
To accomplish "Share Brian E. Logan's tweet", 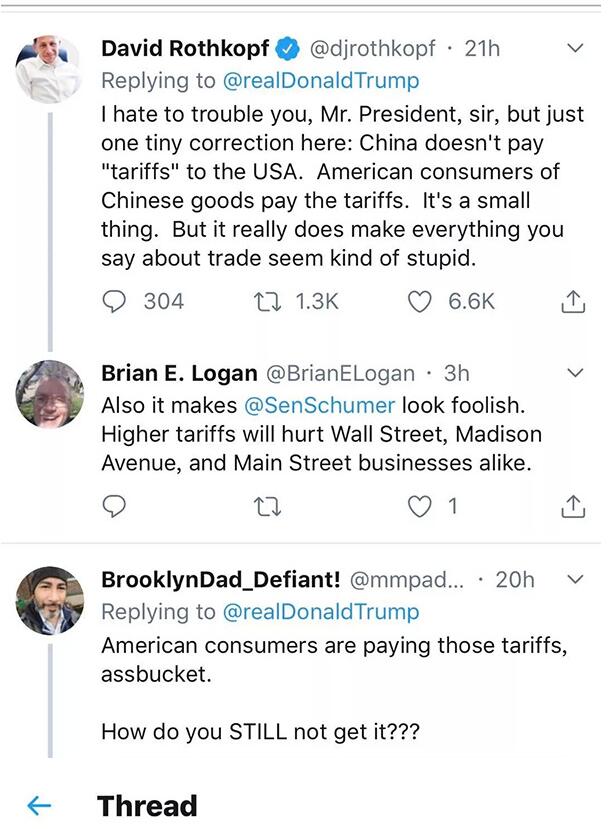I will [x=573, y=507].
